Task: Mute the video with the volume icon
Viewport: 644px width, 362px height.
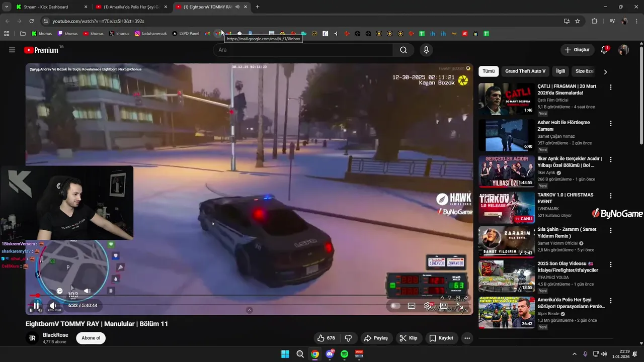Action: coord(53,305)
